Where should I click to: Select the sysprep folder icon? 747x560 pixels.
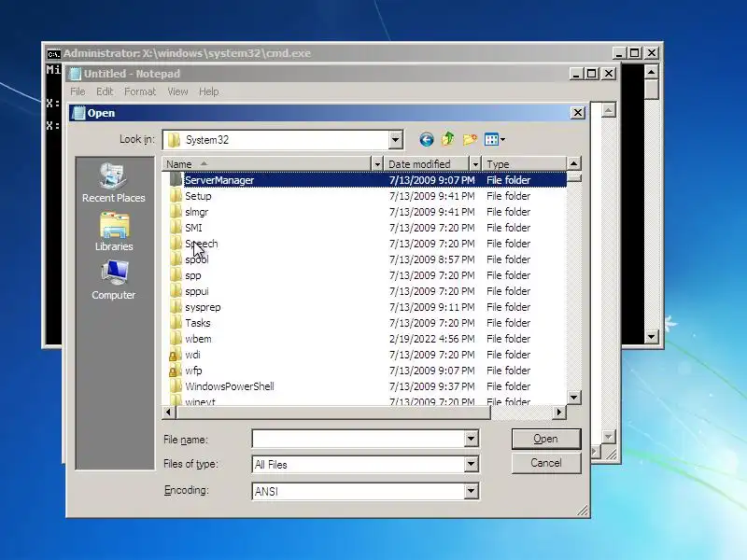coord(176,307)
